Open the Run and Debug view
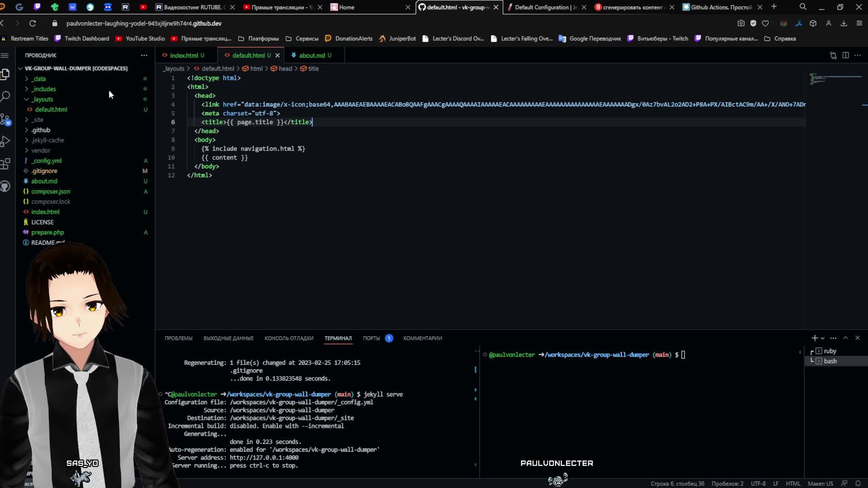The image size is (868, 488). (5, 141)
